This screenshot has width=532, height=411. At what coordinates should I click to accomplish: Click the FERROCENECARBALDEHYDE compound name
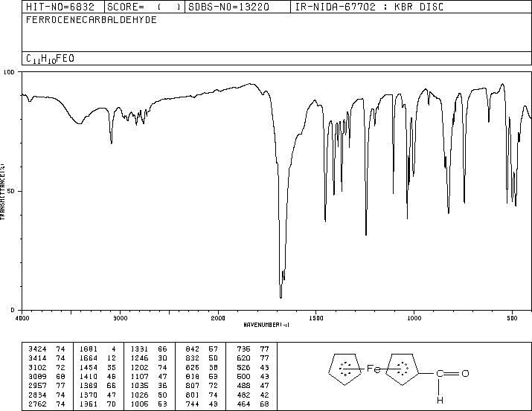coord(92,19)
